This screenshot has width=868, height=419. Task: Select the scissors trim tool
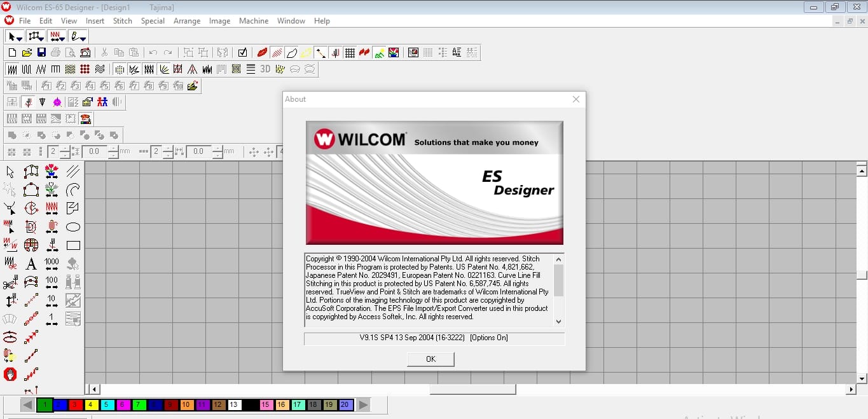pos(10,282)
